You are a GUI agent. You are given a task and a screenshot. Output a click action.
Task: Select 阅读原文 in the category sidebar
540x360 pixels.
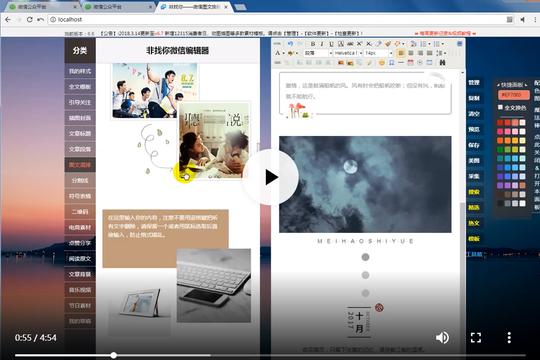pos(80,258)
